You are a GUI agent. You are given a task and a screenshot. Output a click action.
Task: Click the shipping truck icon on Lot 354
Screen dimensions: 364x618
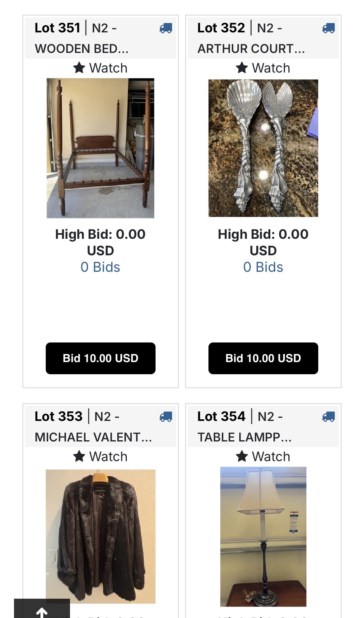(329, 417)
